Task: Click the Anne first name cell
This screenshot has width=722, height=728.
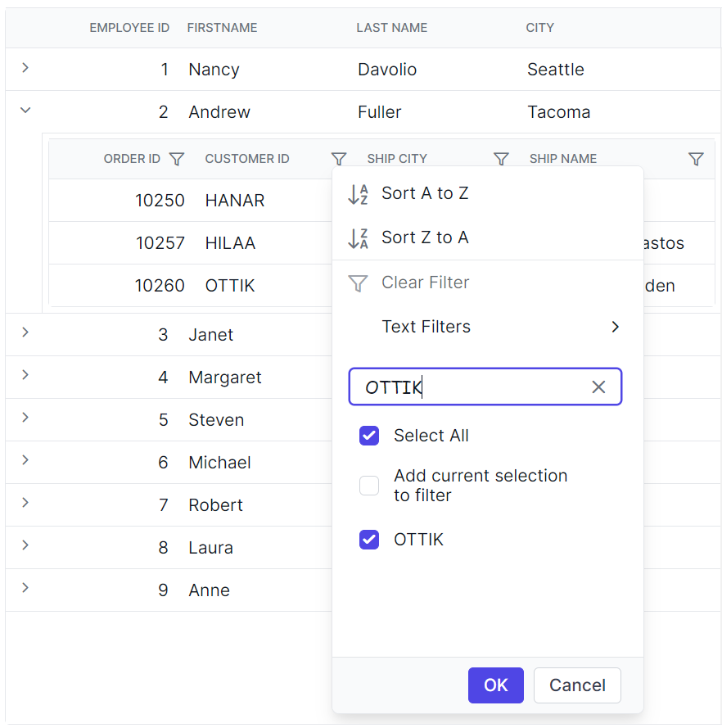Action: pyautogui.click(x=209, y=590)
